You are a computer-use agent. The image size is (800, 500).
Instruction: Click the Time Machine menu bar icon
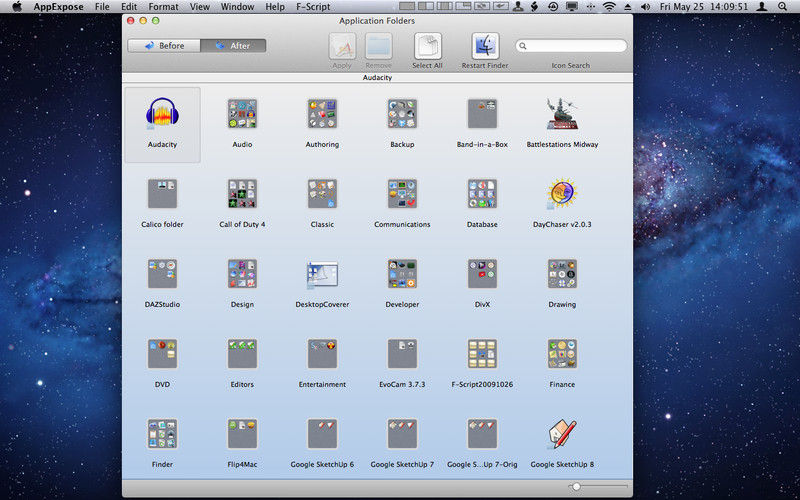(x=553, y=7)
